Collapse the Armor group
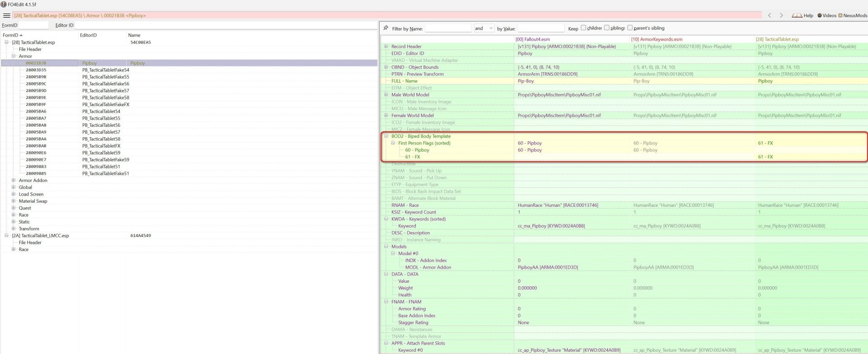 pos(13,56)
